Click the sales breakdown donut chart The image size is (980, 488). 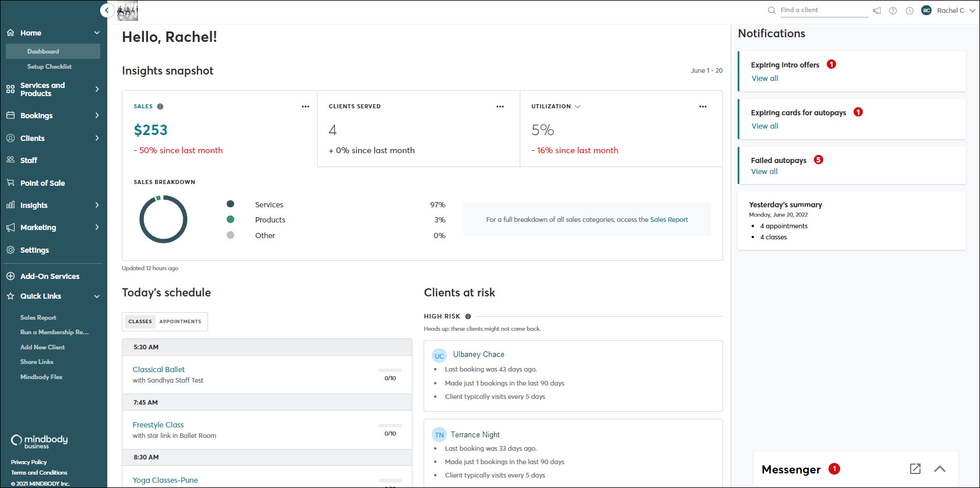tap(163, 220)
